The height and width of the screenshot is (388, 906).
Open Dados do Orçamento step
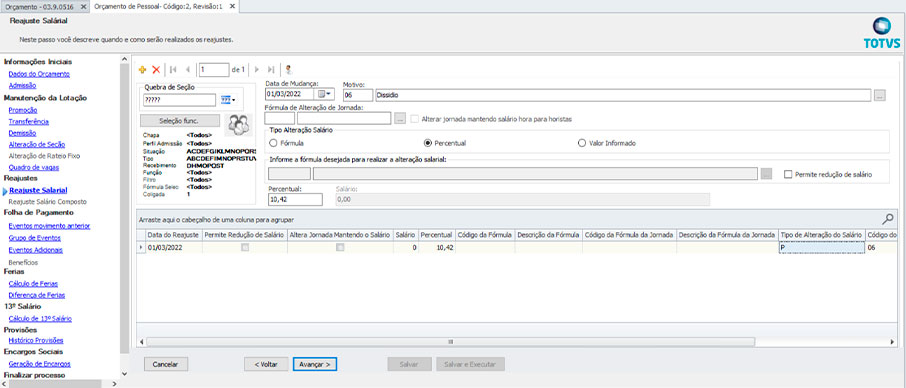[x=39, y=74]
